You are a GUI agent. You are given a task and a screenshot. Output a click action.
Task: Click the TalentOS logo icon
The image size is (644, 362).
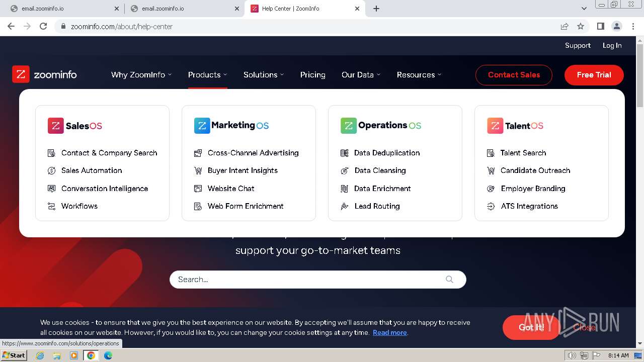click(495, 126)
